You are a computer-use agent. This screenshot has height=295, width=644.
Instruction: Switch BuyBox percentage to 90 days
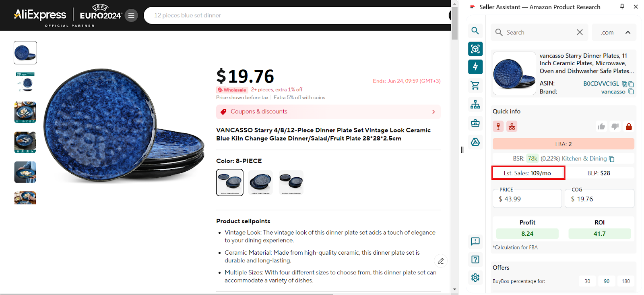(607, 281)
